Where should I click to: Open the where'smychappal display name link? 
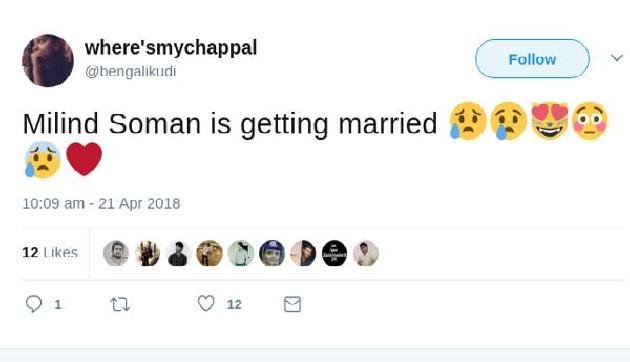171,48
